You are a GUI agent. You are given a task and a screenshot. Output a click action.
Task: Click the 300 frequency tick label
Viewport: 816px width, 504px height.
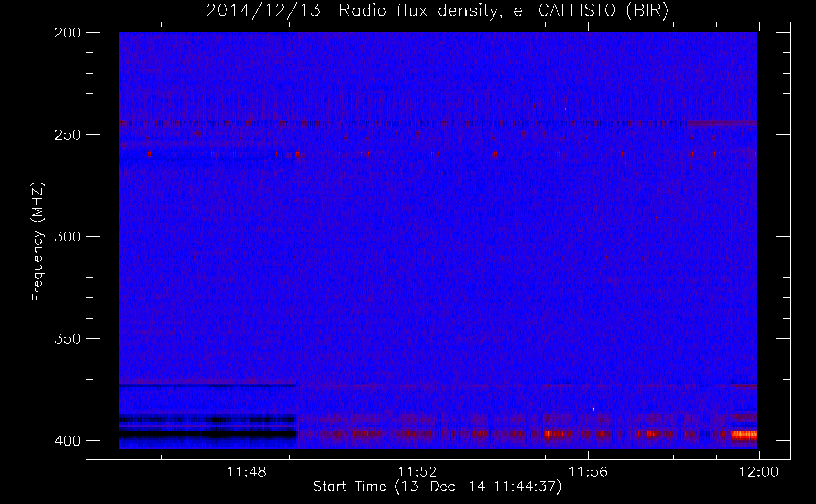click(x=68, y=236)
